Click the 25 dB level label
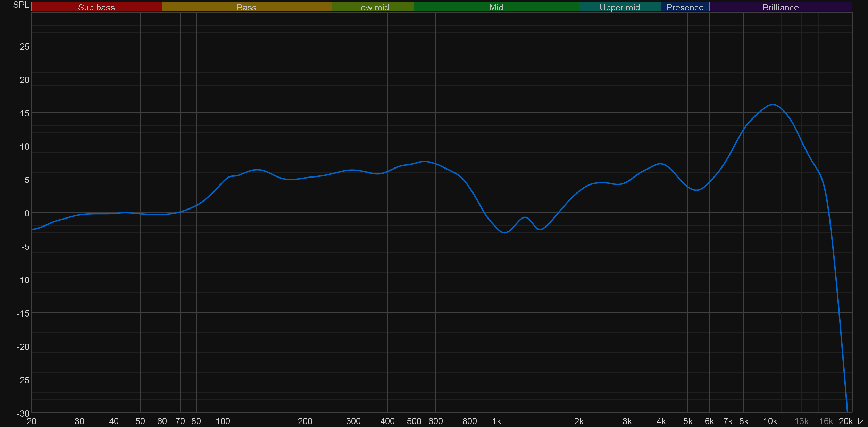 point(24,47)
